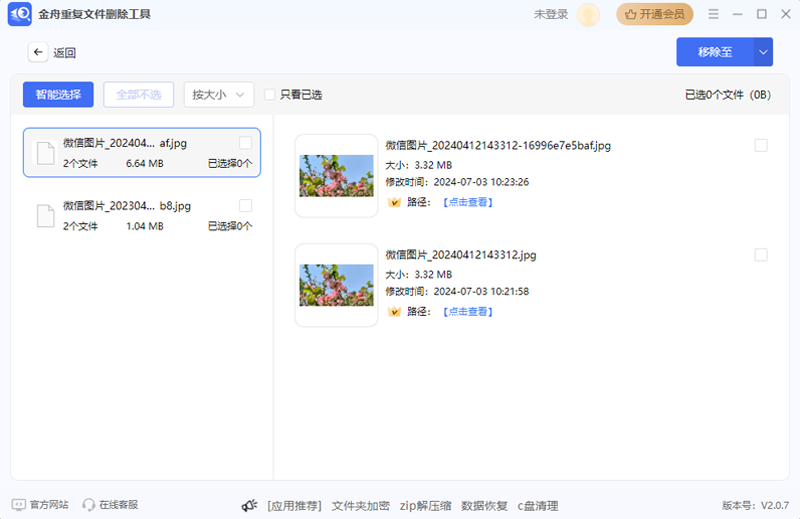Image resolution: width=800 pixels, height=519 pixels.
Task: Open the 文件夹加密 recommended app link
Action: [x=361, y=505]
